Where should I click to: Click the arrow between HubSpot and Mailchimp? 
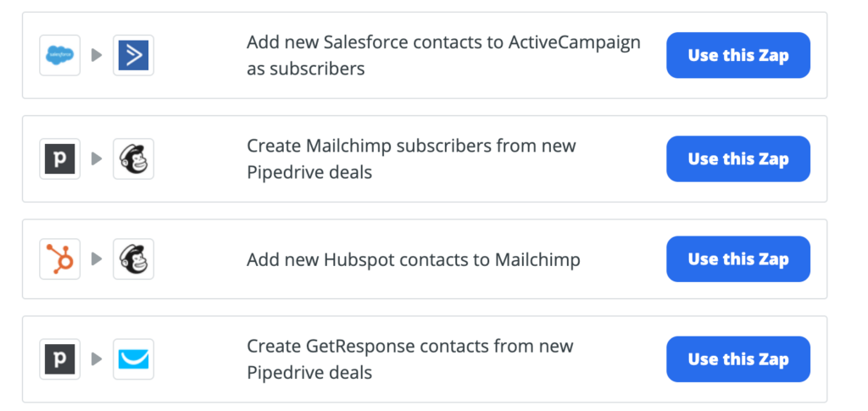97,259
